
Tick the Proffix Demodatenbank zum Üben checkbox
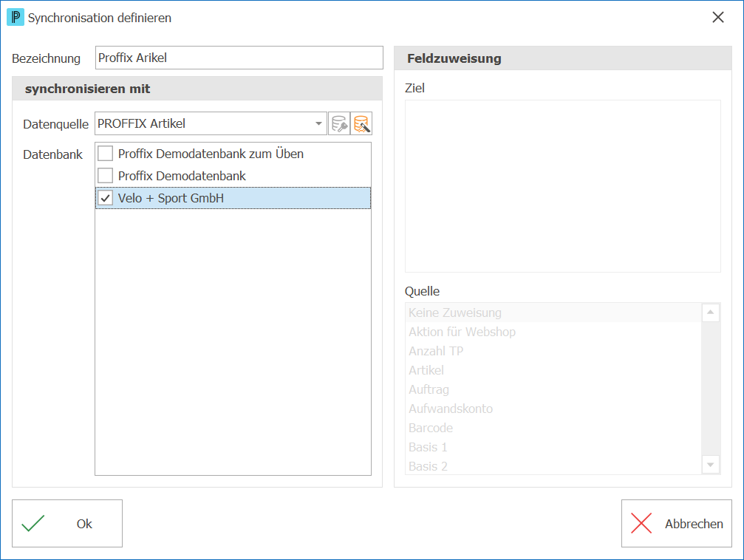click(x=106, y=154)
